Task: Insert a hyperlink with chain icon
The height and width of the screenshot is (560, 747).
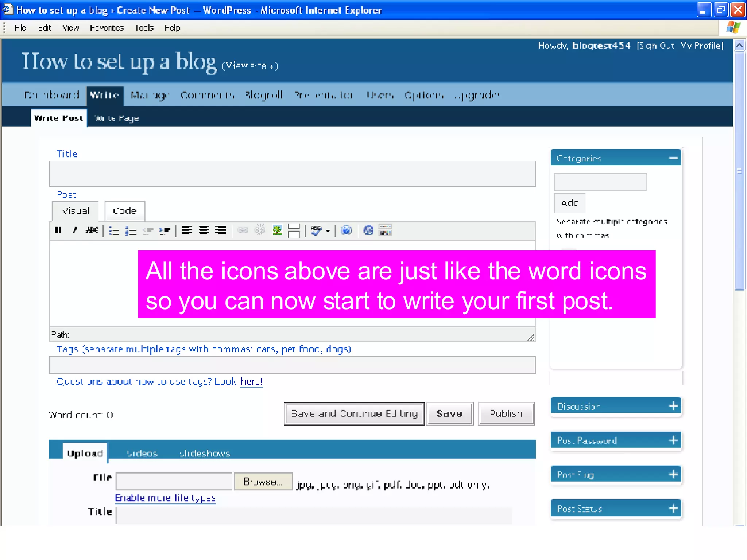Action: [x=243, y=230]
